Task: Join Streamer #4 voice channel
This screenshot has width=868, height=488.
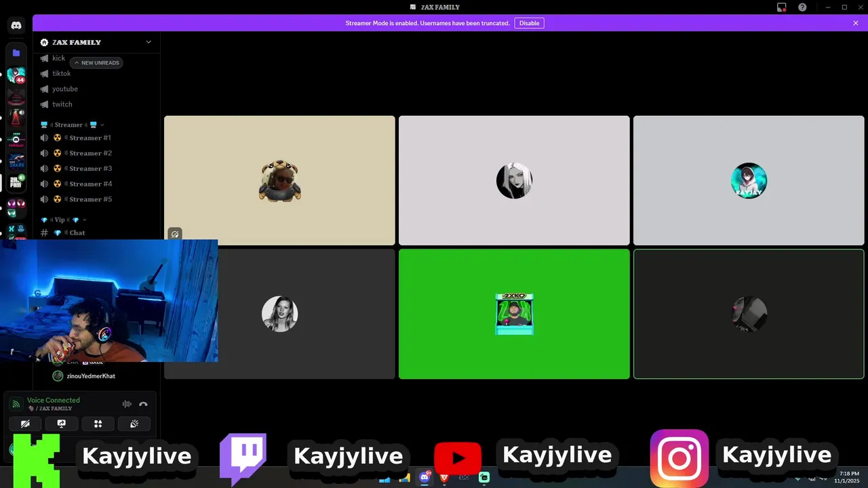Action: [x=98, y=184]
